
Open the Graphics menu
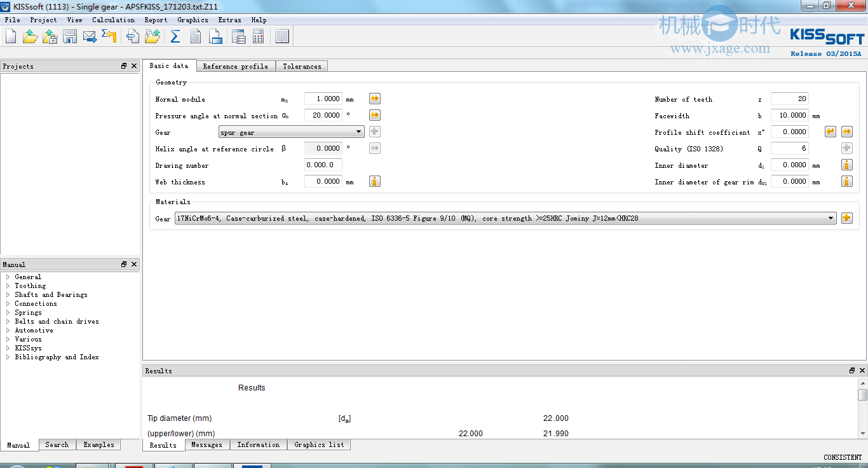tap(193, 20)
